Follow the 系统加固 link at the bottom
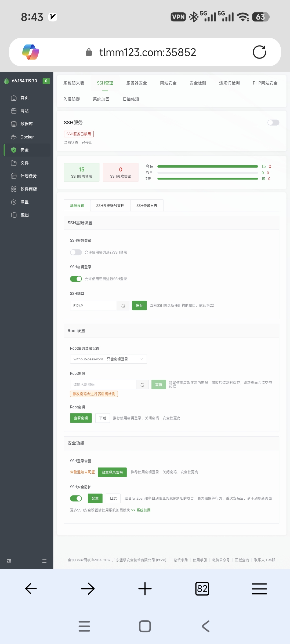 coord(143,510)
